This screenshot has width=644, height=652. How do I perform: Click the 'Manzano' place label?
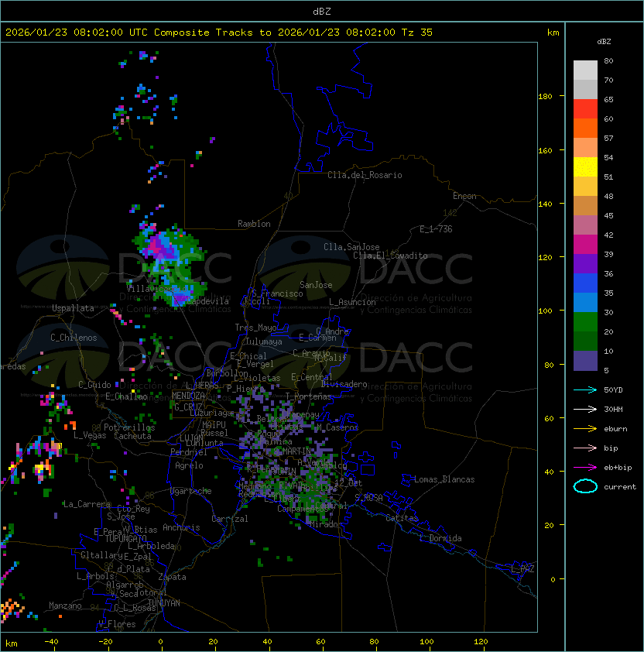[65, 606]
